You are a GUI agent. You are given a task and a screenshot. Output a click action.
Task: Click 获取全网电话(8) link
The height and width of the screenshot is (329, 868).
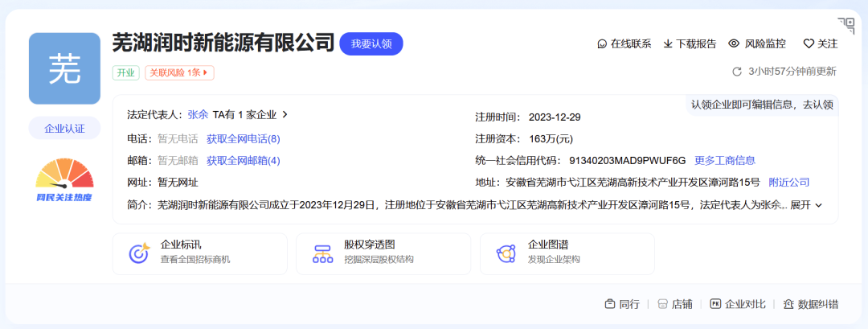[x=243, y=138]
